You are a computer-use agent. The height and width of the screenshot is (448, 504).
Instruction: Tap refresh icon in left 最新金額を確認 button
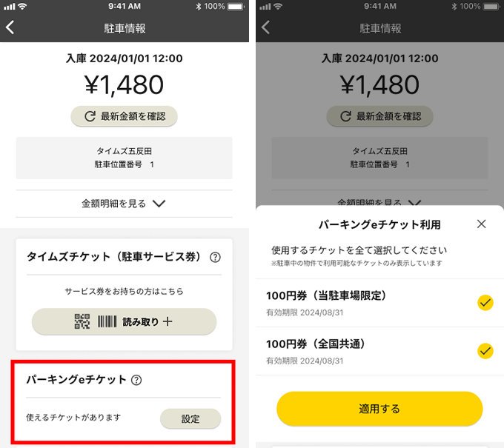[90, 116]
